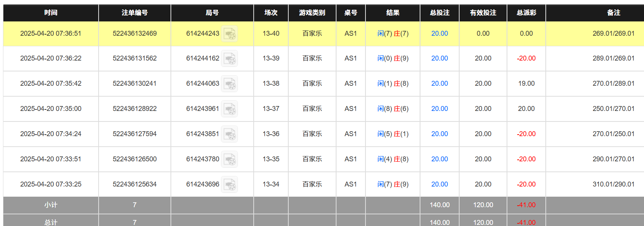Open bet details for amount 20.00 in row 13-40
This screenshot has width=644, height=226.
point(439,33)
